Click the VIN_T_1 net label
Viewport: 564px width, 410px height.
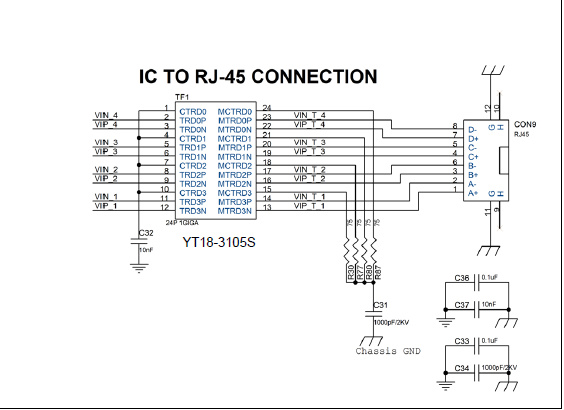coord(310,197)
